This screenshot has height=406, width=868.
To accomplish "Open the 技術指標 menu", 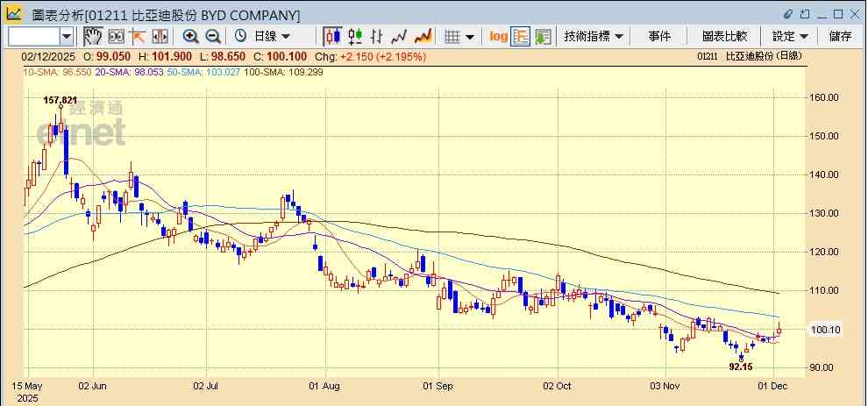I will (594, 36).
